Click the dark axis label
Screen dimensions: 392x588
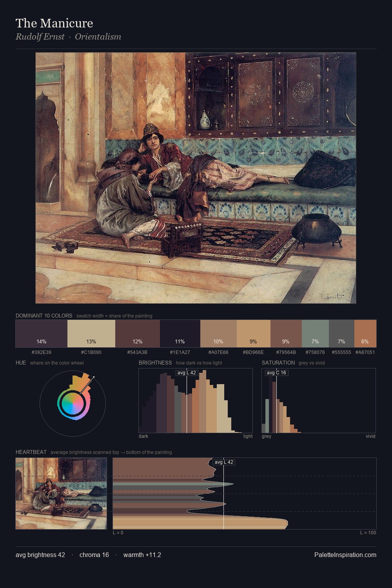[x=143, y=436]
